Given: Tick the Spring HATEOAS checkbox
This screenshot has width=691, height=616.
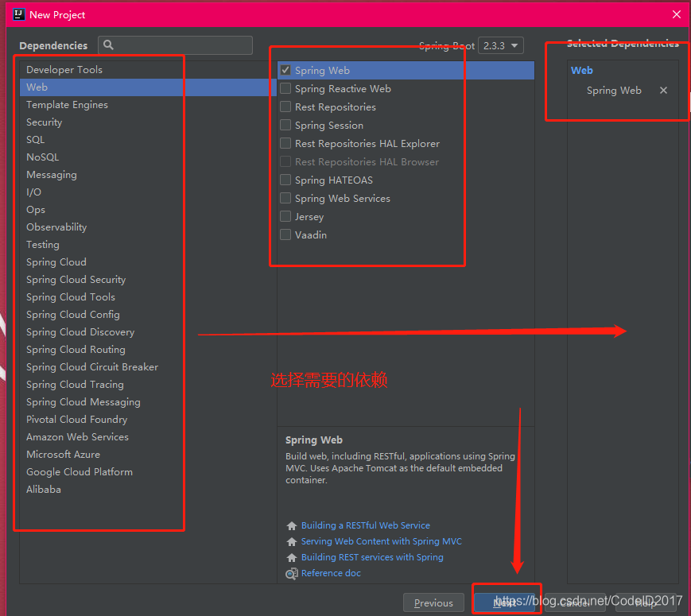Looking at the screenshot, I should 285,180.
